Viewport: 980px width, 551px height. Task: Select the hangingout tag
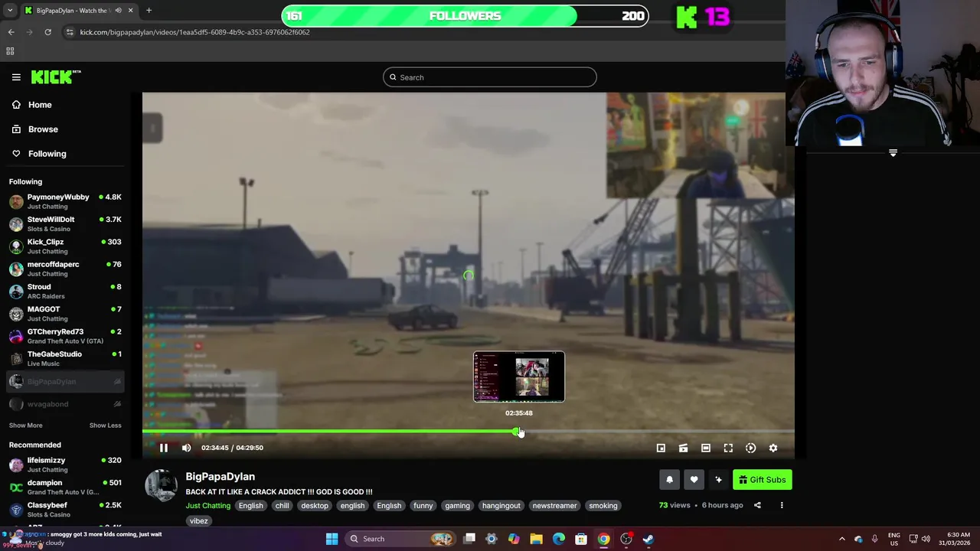501,506
